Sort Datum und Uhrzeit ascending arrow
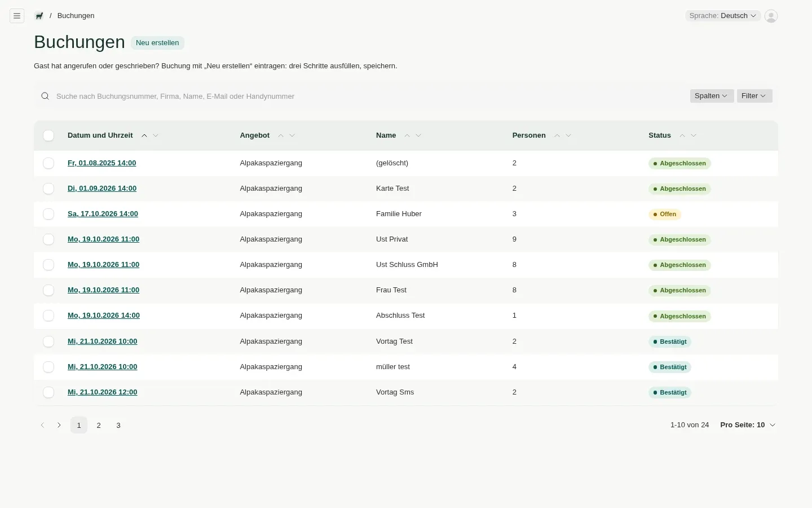The image size is (812, 508). (x=144, y=135)
